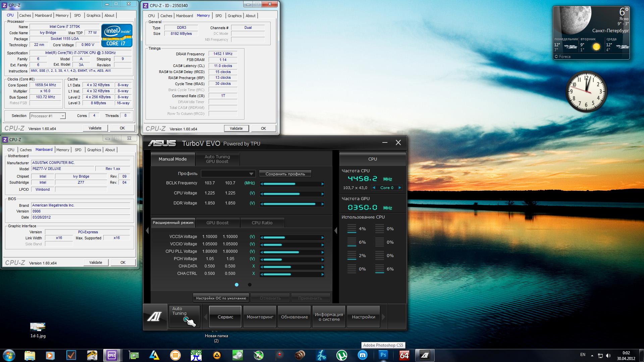Show hidden tray icons arrow

[592, 355]
